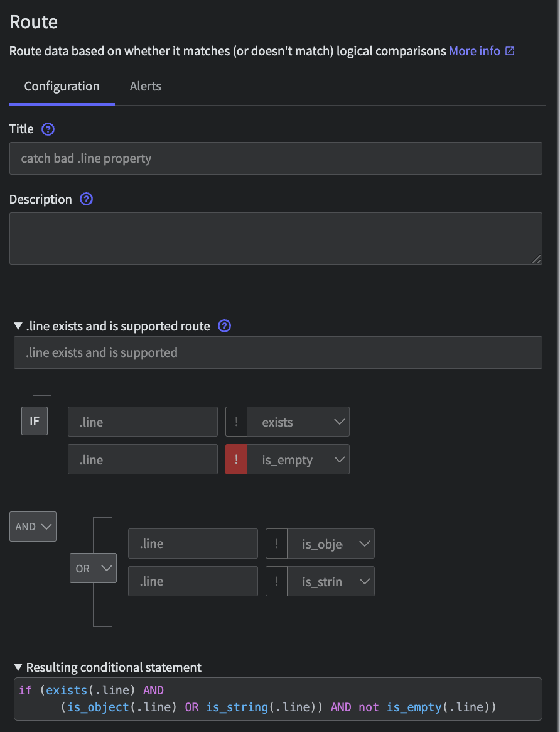The height and width of the screenshot is (732, 560).
Task: Toggle the red negation on is_empty
Action: coord(236,459)
